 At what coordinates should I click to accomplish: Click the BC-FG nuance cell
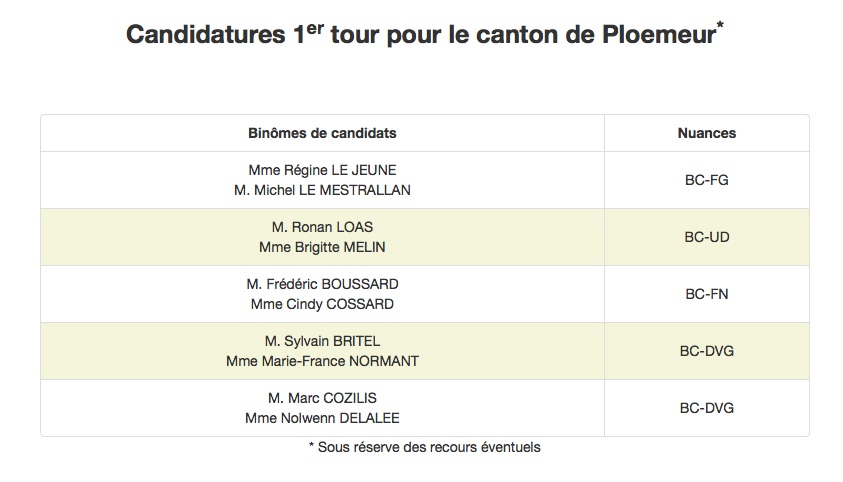tap(706, 180)
